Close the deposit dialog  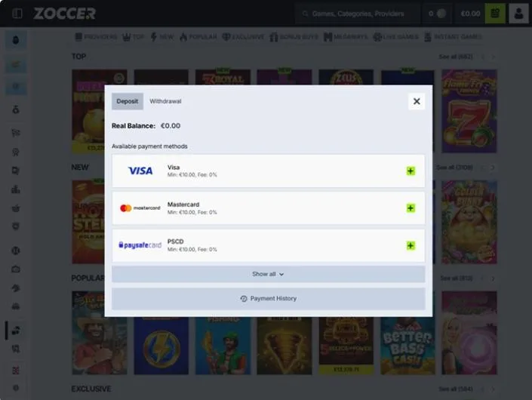pyautogui.click(x=417, y=101)
